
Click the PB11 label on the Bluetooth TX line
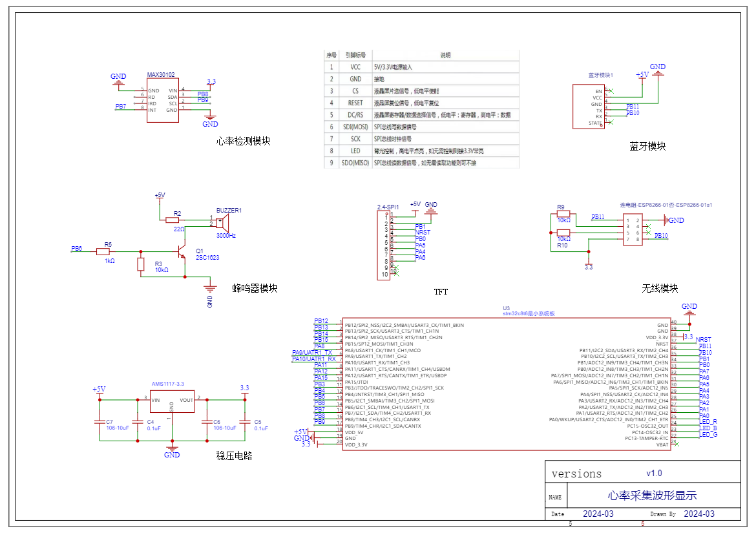633,107
